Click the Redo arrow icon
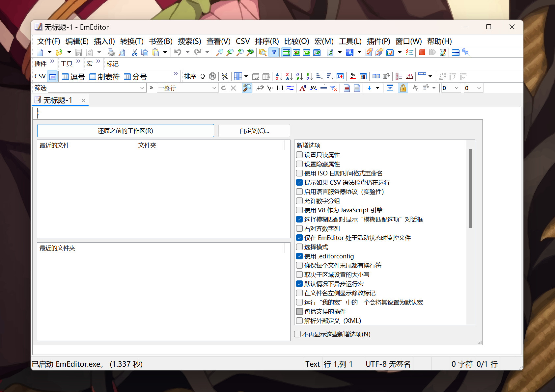The width and height of the screenshot is (555, 392). 198,53
